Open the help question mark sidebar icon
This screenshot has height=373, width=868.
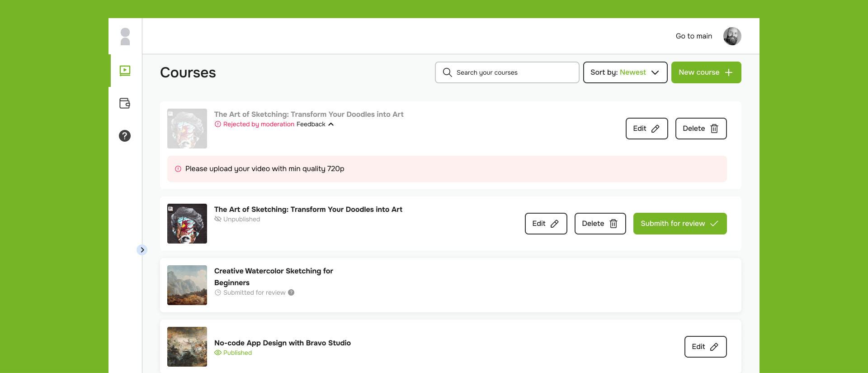tap(125, 136)
